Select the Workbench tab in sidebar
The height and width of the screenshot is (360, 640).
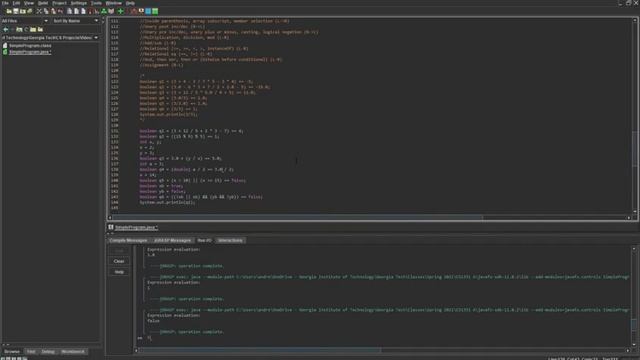(x=73, y=351)
